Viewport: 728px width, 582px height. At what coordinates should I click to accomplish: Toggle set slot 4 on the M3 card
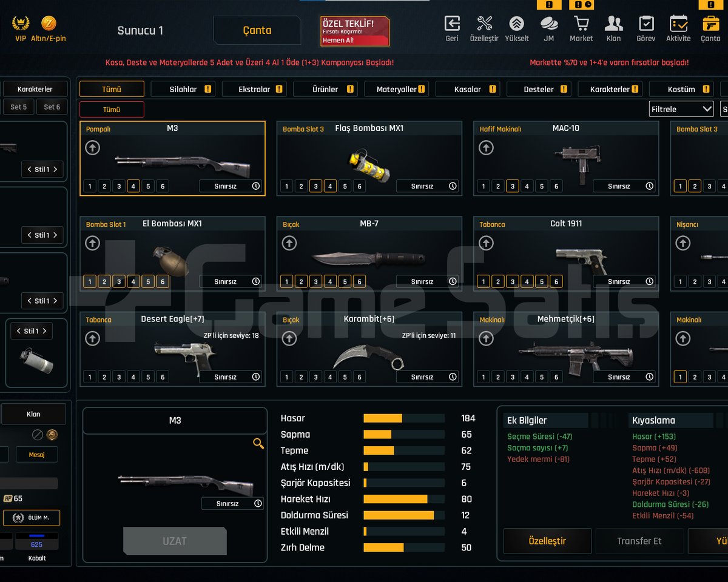[x=133, y=186]
